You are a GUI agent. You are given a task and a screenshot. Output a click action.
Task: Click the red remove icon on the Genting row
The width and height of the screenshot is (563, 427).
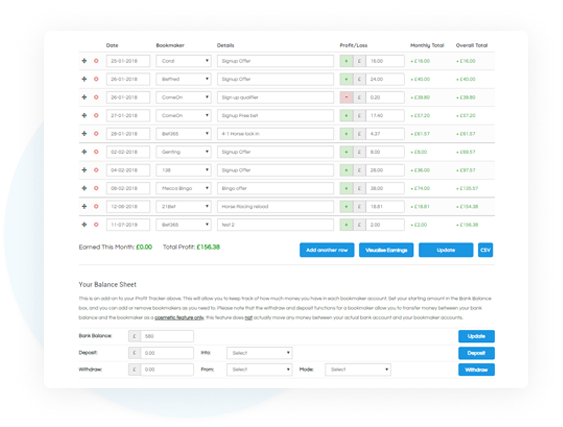(96, 152)
